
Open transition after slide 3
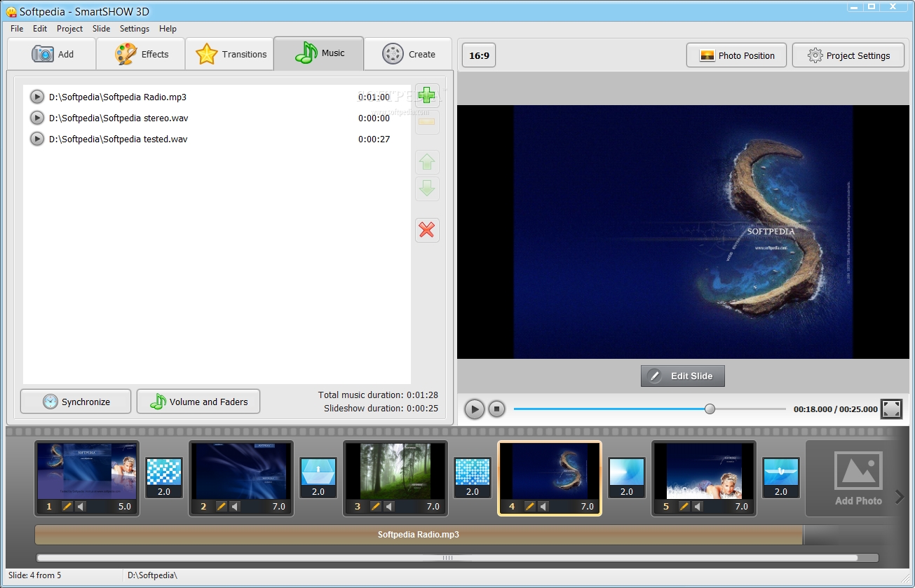click(473, 477)
